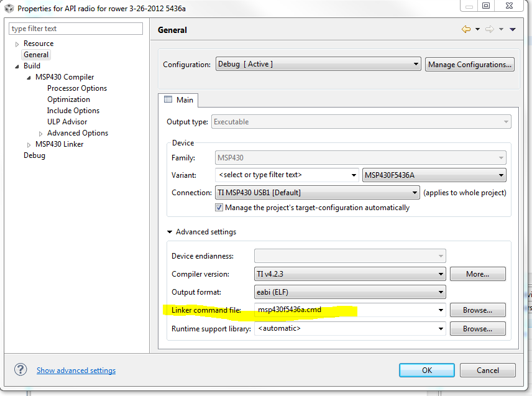The width and height of the screenshot is (532, 396).
Task: Close the properties dialog window
Action: [509, 6]
